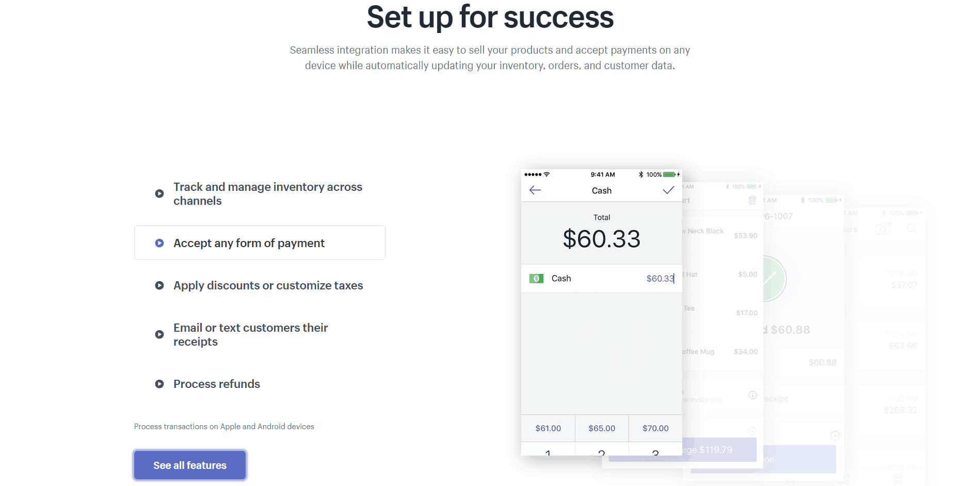Choose the $65.00 quick amount

(x=602, y=428)
